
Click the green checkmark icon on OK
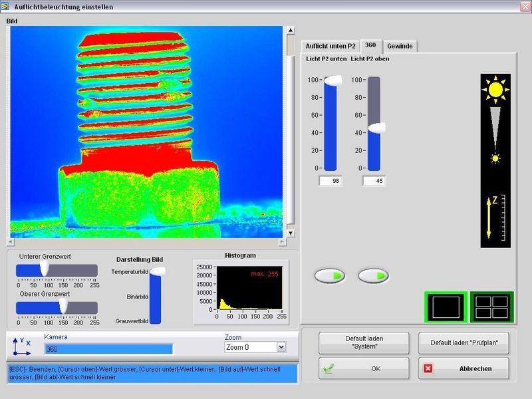(x=327, y=368)
